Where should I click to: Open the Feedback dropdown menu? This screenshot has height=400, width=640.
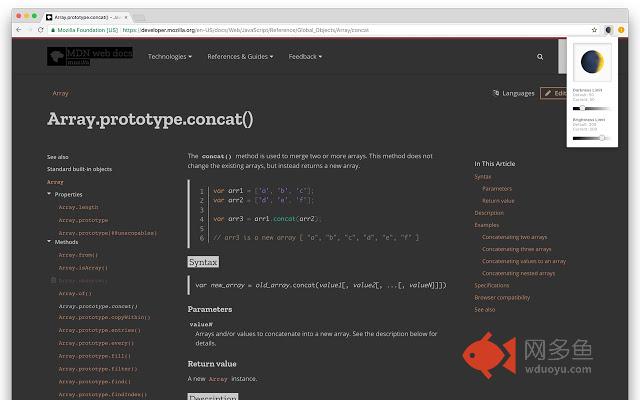pyautogui.click(x=305, y=57)
